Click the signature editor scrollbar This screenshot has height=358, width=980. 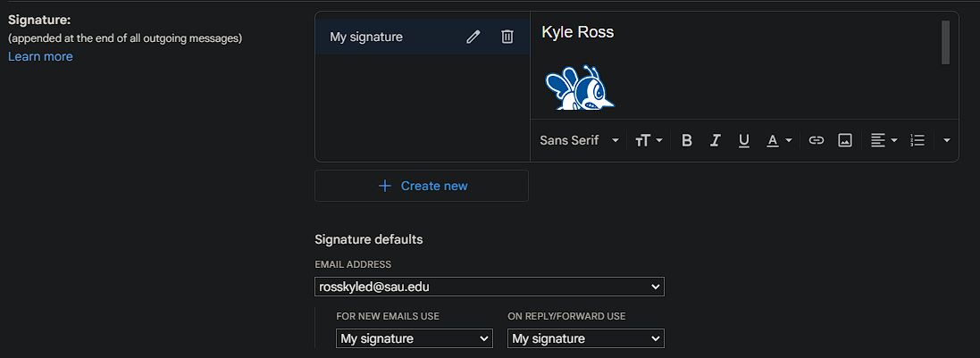pos(945,42)
